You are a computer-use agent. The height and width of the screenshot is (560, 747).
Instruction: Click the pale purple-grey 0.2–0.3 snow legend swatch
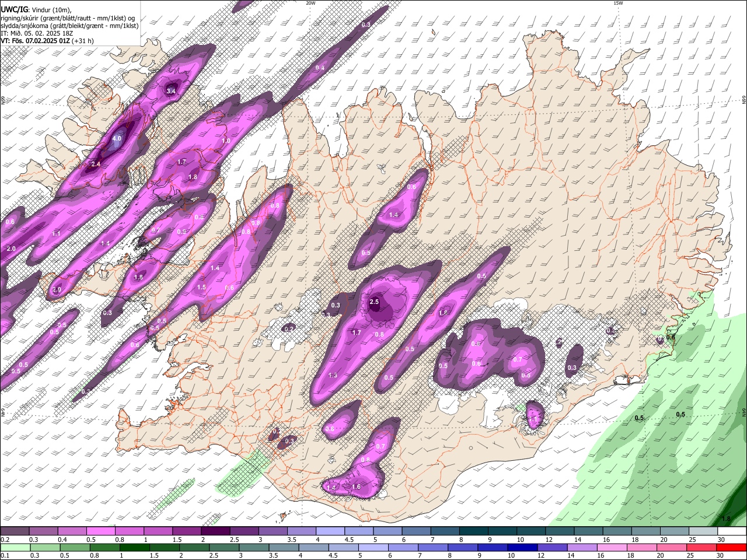(15, 531)
